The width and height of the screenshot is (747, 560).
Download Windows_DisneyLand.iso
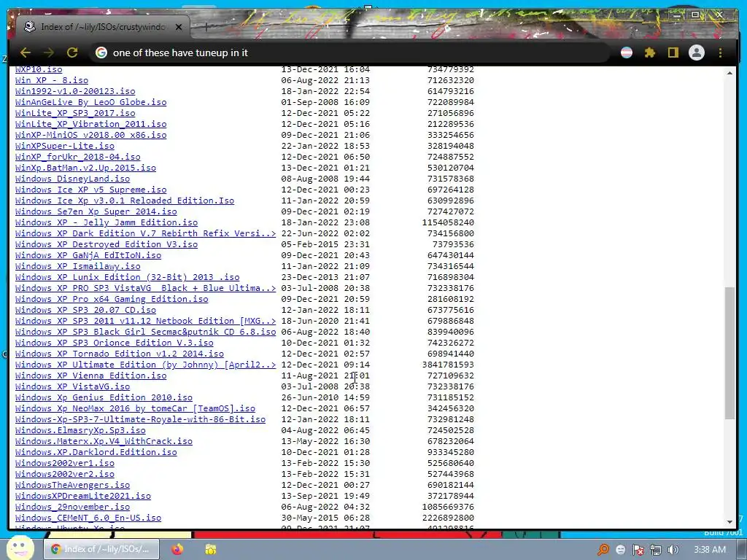(x=72, y=179)
